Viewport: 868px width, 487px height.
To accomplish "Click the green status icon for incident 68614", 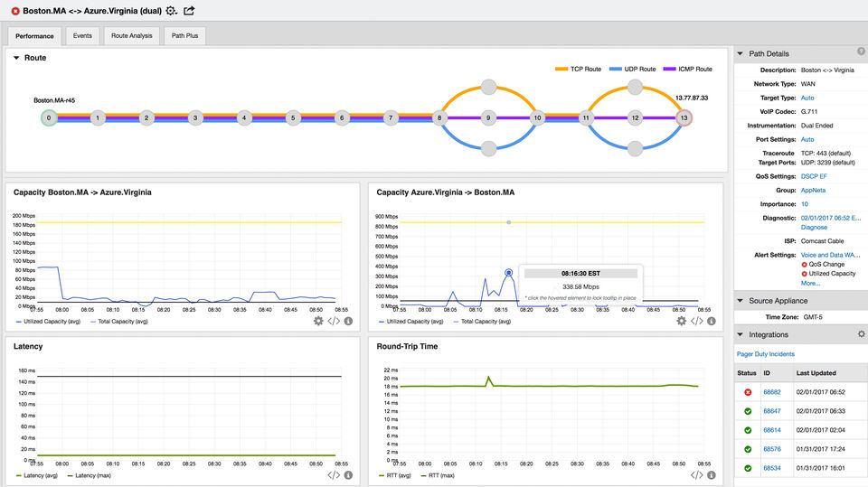I will (x=748, y=430).
